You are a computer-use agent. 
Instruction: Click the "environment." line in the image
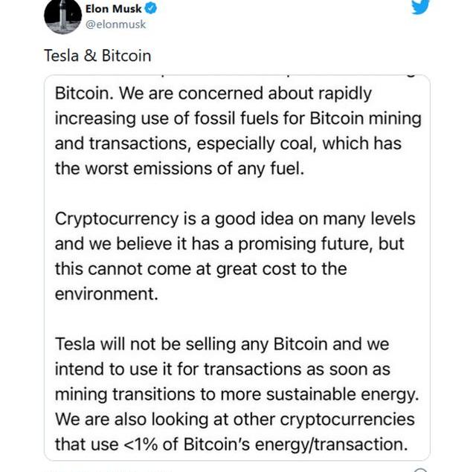(x=106, y=294)
